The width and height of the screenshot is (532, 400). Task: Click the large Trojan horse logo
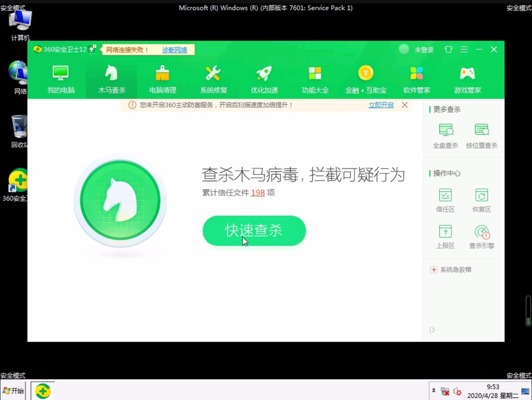click(x=120, y=201)
